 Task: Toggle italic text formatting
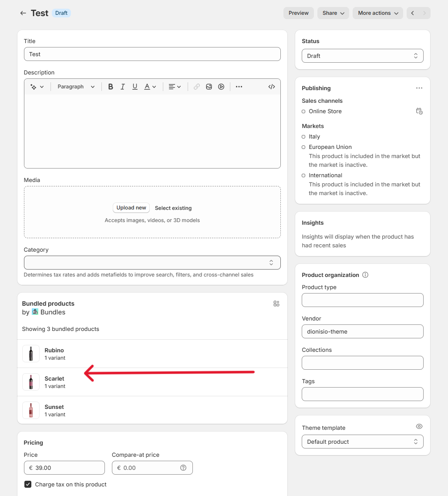click(x=123, y=87)
